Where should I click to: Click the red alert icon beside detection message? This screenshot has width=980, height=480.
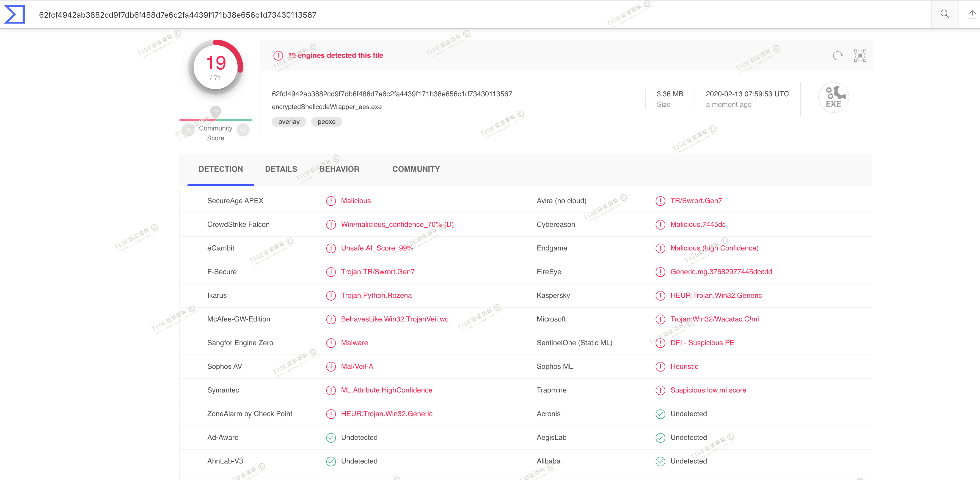click(x=278, y=56)
